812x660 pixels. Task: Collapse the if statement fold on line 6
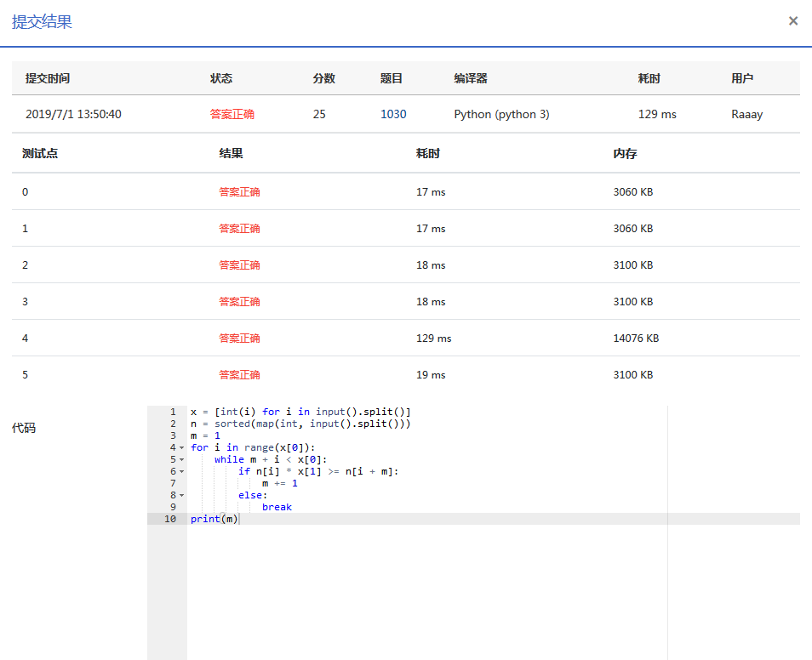[x=180, y=470]
